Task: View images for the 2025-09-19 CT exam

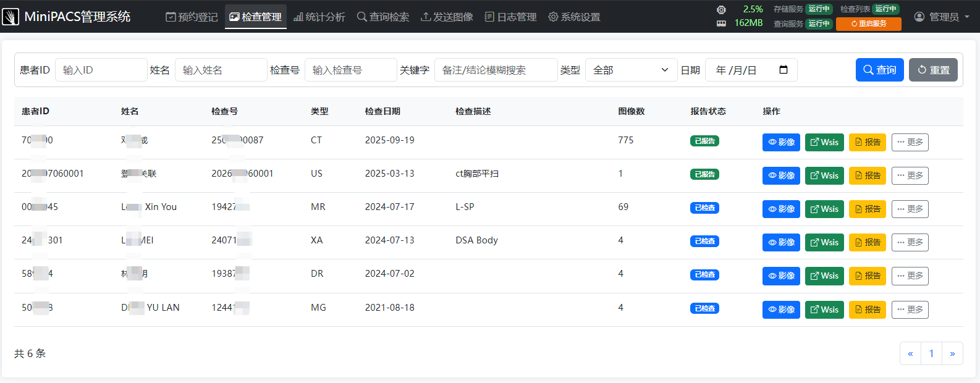Action: [782, 142]
